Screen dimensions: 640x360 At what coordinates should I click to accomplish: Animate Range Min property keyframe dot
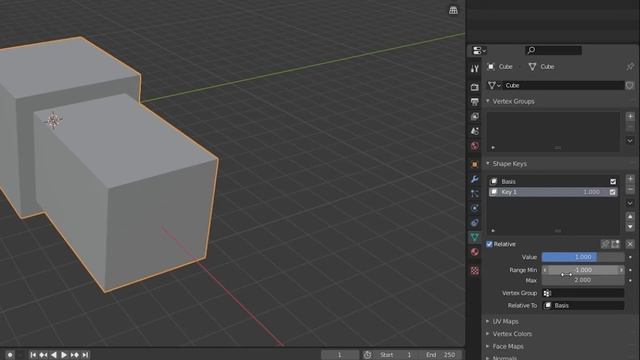[631, 270]
